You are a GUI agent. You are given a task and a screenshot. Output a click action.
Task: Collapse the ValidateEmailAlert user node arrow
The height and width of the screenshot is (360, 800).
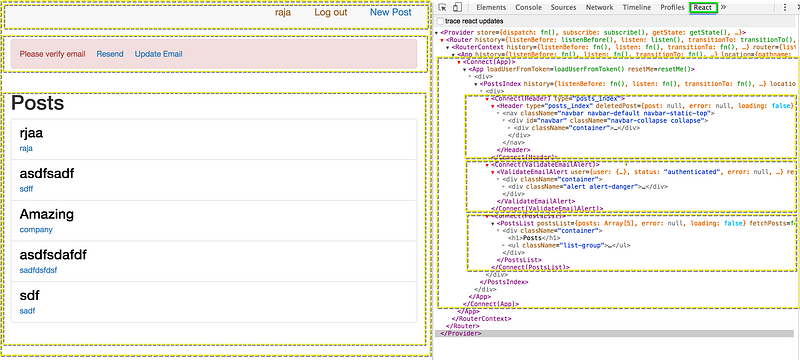click(x=493, y=172)
